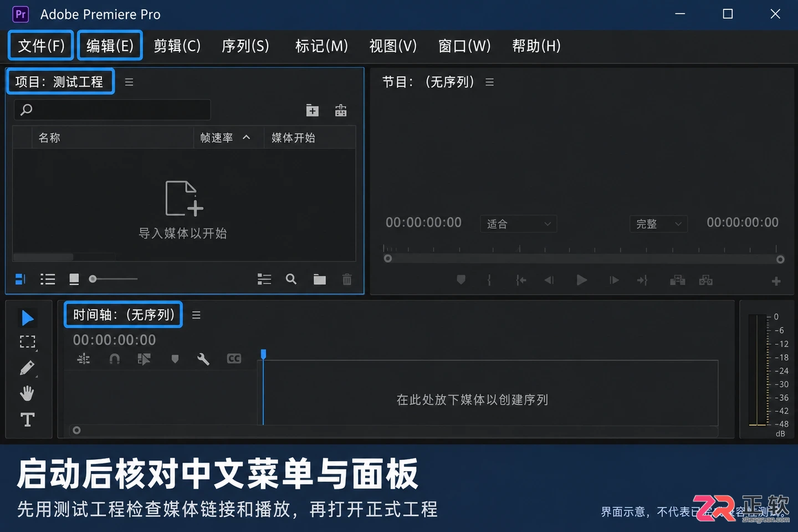Open the 窗口(W) menu
Viewport: 798px width, 532px height.
point(464,46)
